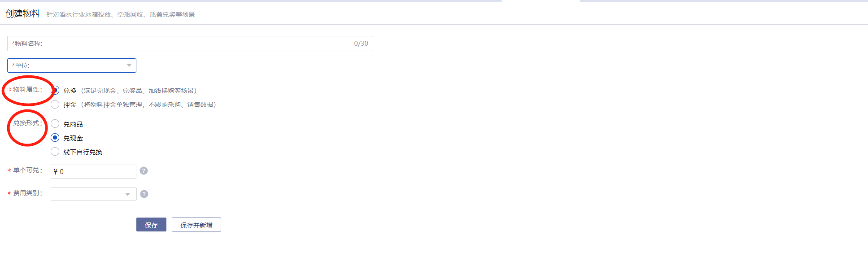Viewport: 868px width, 279px height.
Task: Select the 兑换 material attribute radio button
Action: 55,91
